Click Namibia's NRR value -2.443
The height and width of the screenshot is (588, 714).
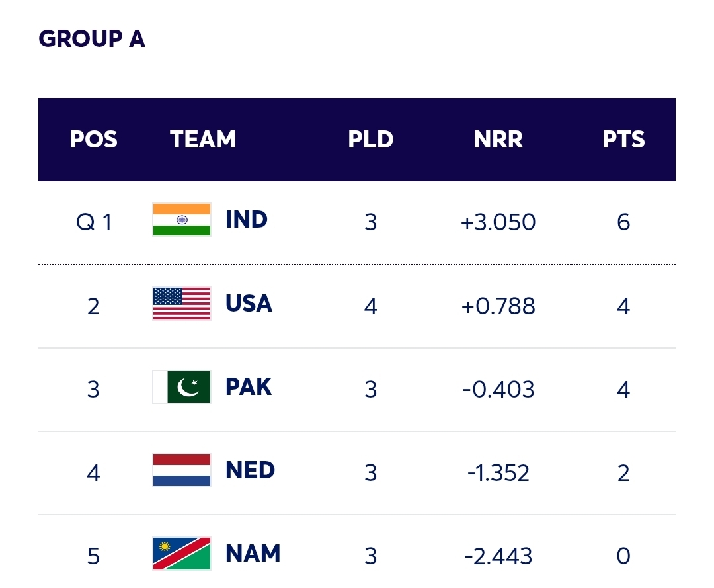[x=498, y=556]
